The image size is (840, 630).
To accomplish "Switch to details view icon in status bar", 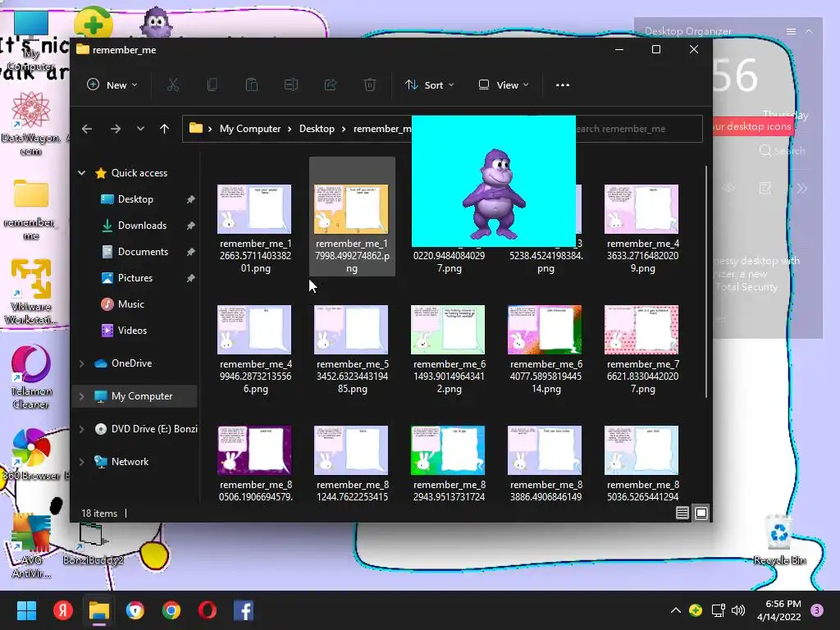I will click(x=682, y=513).
